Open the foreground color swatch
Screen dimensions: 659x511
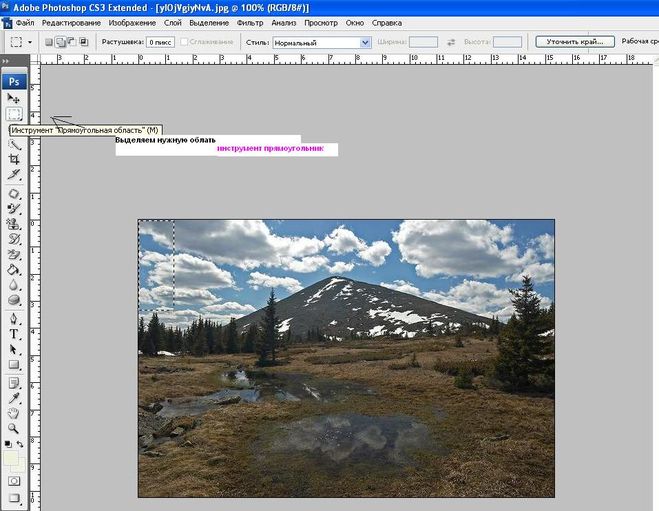click(11, 458)
